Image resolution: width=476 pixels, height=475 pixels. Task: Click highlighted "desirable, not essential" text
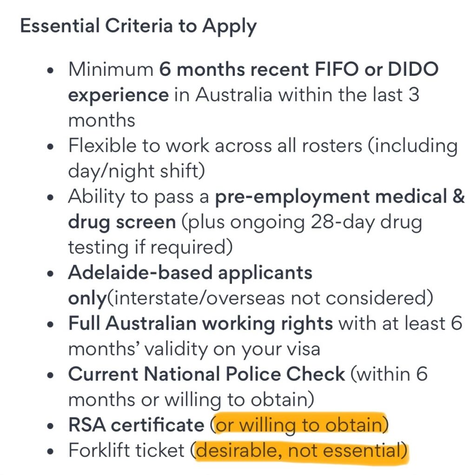pyautogui.click(x=299, y=450)
